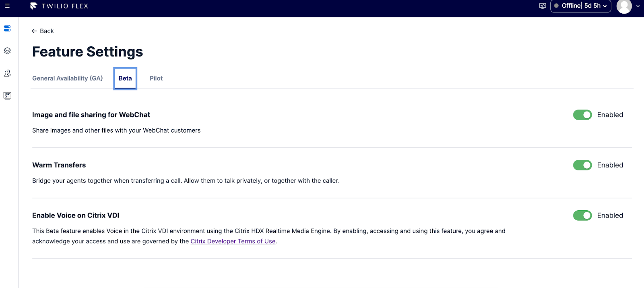Click Image and file sharing for WebChat title
Screen dimensions: 644x288
pos(91,115)
